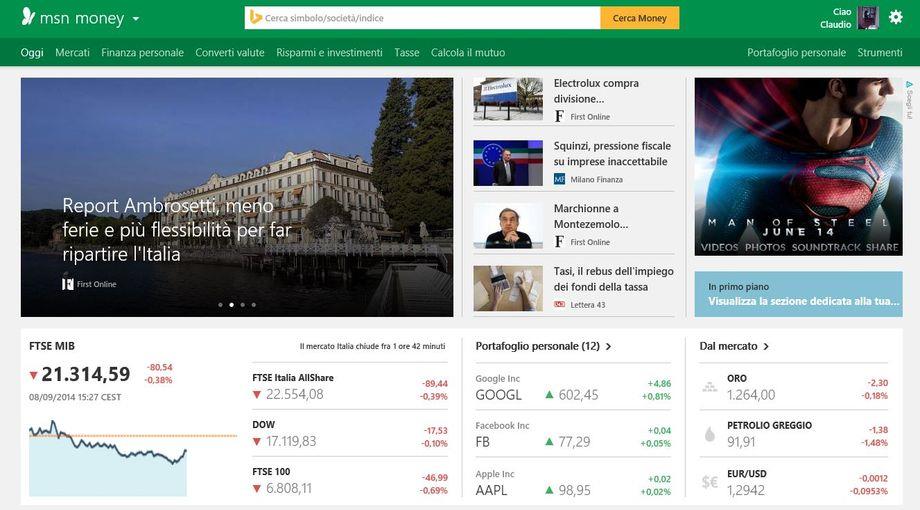The height and width of the screenshot is (510, 920).
Task: Click Petrolio Greggio oil drop icon
Action: 710,434
